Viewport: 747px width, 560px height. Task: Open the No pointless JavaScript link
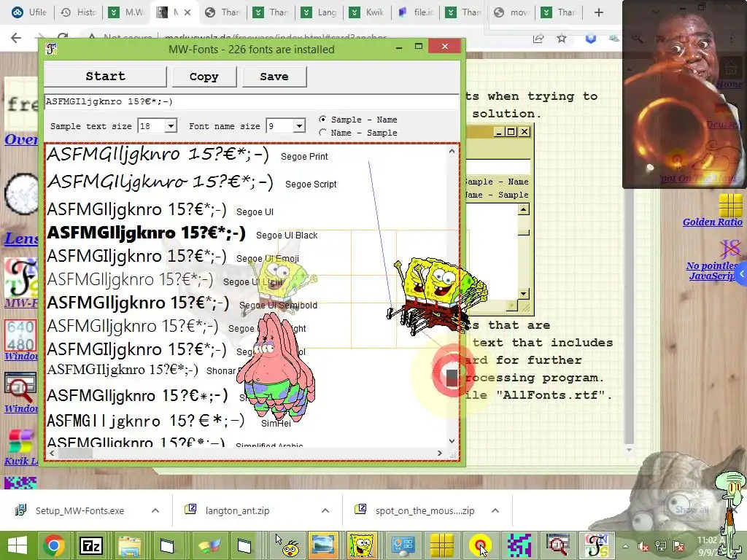pyautogui.click(x=712, y=271)
